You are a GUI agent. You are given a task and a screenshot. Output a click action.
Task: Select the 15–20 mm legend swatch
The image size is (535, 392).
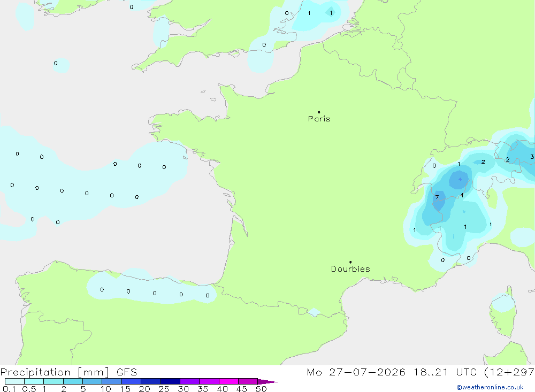coord(132,381)
